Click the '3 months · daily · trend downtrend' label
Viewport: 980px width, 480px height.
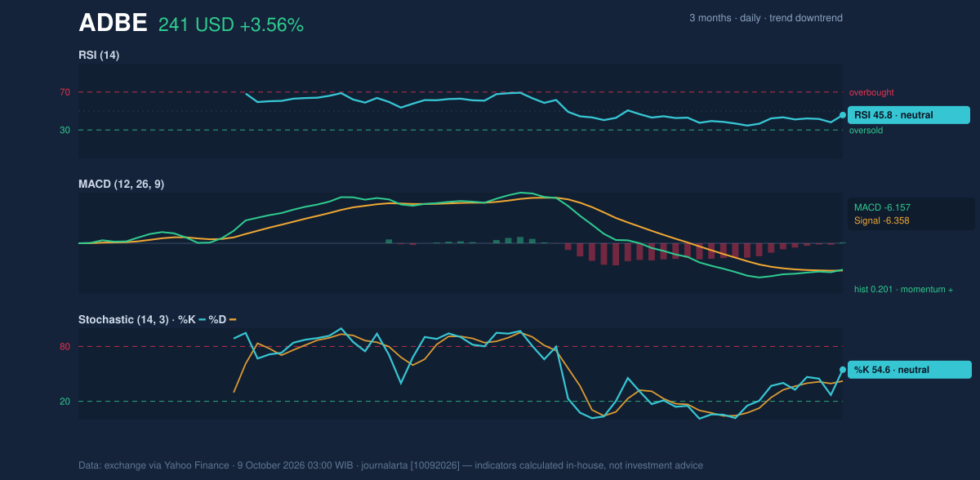pyautogui.click(x=766, y=18)
